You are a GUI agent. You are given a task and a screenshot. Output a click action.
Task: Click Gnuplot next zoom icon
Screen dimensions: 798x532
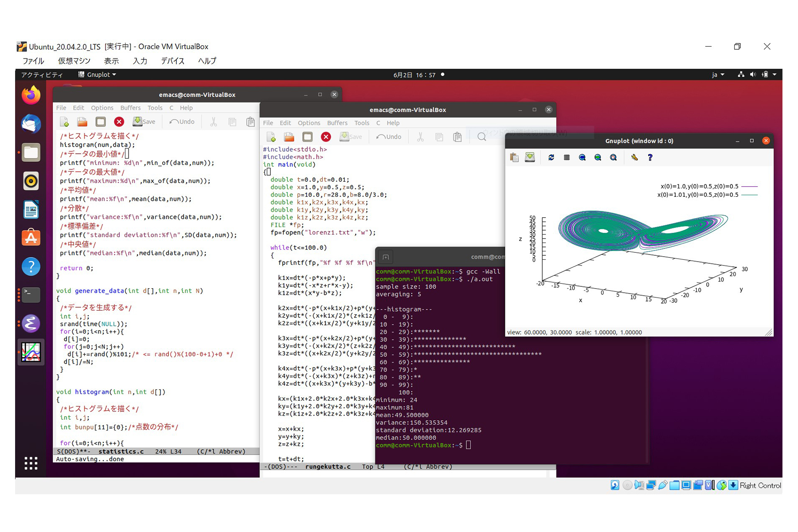(598, 157)
